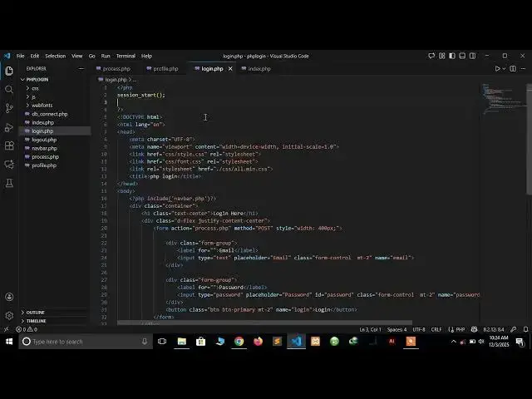Open the Extensions view
Viewport: 532px width, 399px height.
(x=9, y=146)
